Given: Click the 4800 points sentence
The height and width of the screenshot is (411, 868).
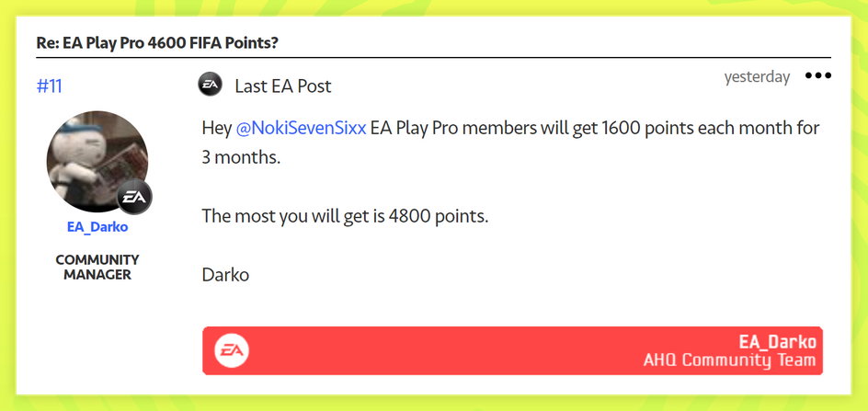Looking at the screenshot, I should coord(346,215).
